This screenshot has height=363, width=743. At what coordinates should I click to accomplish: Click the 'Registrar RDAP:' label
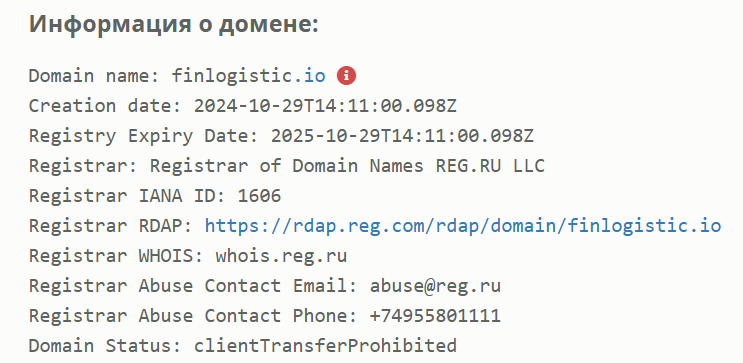tap(111, 226)
